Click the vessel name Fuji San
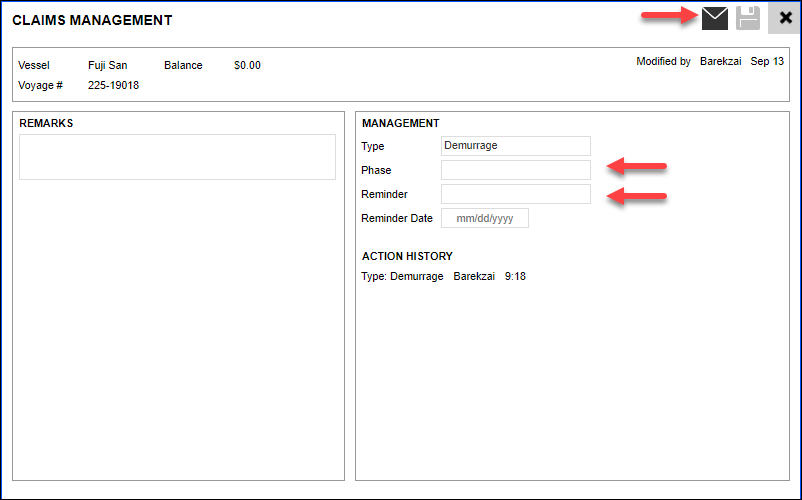The height and width of the screenshot is (500, 802). pyautogui.click(x=108, y=66)
